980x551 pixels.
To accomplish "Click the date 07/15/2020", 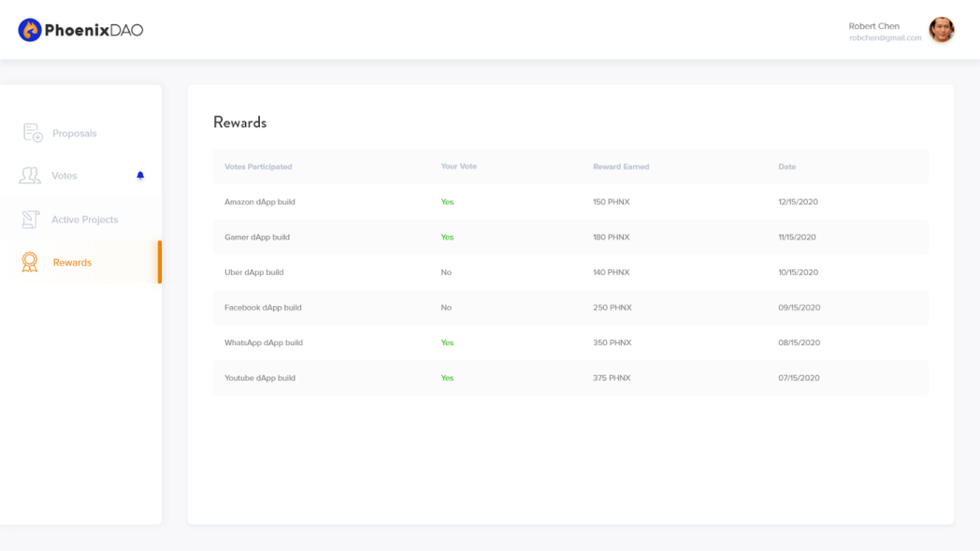I will [x=799, y=378].
